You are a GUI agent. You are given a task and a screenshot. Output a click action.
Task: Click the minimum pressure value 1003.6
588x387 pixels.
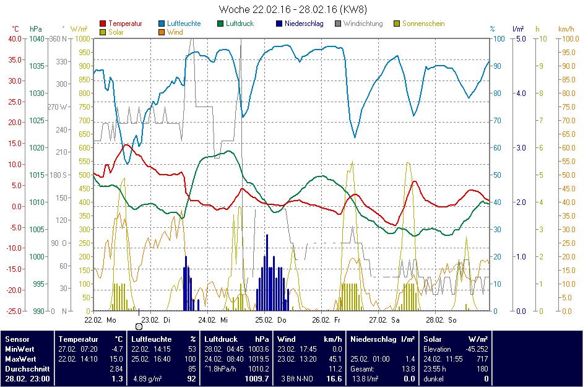coord(258,349)
